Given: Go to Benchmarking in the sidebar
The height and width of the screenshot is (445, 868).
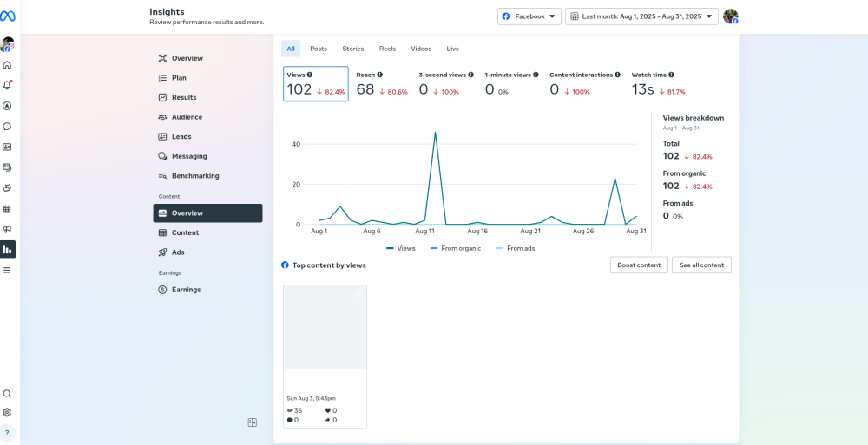Looking at the screenshot, I should (x=194, y=176).
